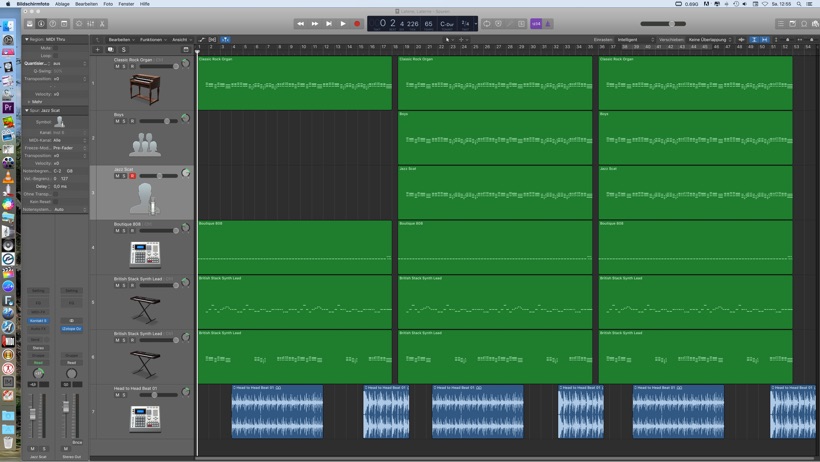Start playback with the Play button
This screenshot has height=462, width=820.
(343, 24)
